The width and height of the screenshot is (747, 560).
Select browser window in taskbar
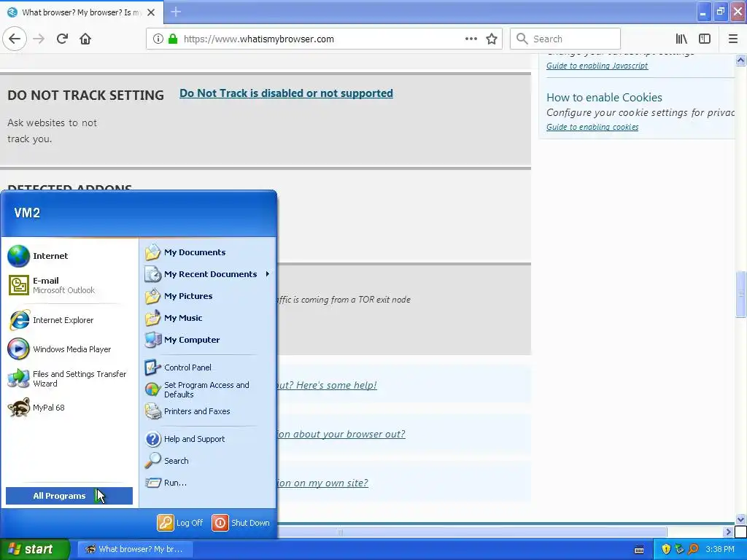point(135,549)
